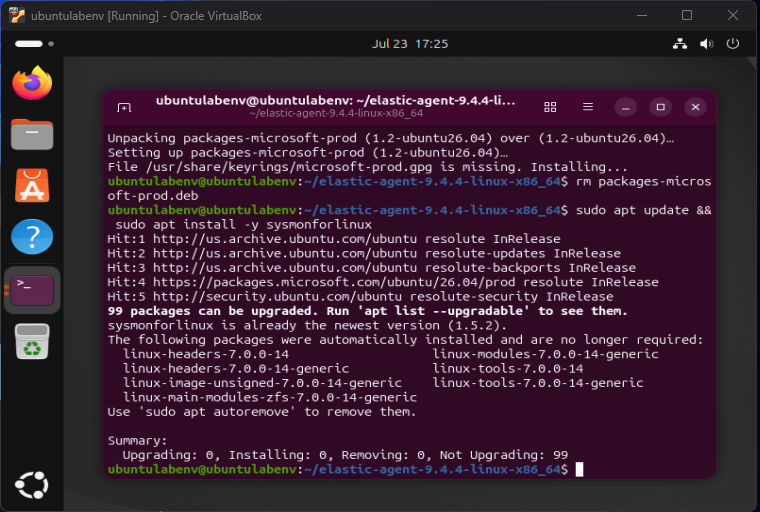Click the 'linux-image-unsigned-7.0.0-14-generic' text
The width and height of the screenshot is (760, 512).
[262, 383]
